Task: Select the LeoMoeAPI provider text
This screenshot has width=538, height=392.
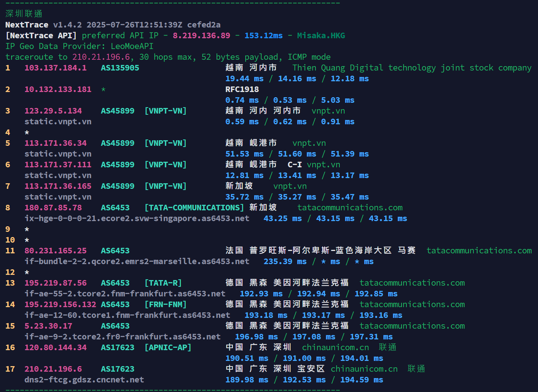Action: [132, 46]
